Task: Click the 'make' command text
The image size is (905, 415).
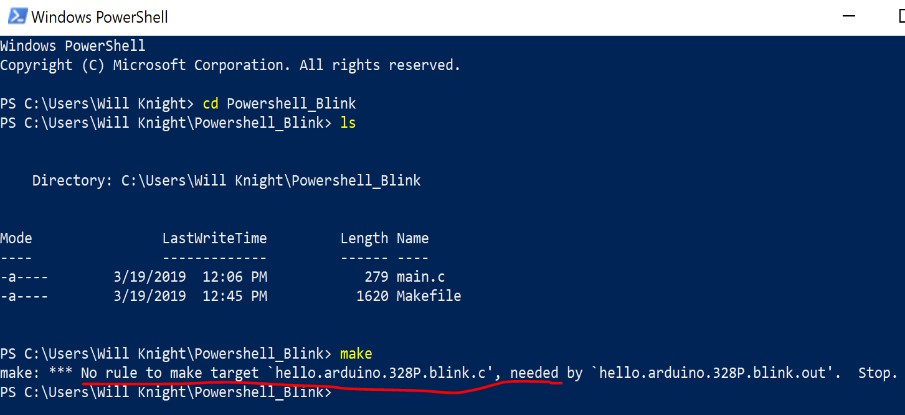Action: tap(356, 353)
